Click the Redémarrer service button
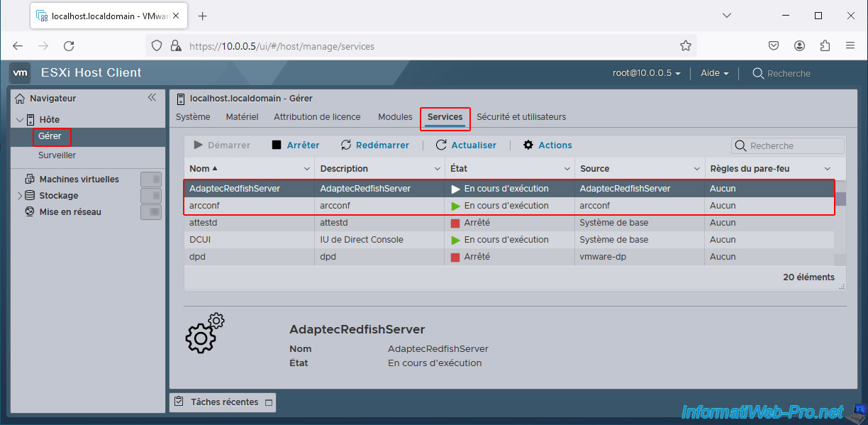The width and height of the screenshot is (868, 425). (375, 145)
